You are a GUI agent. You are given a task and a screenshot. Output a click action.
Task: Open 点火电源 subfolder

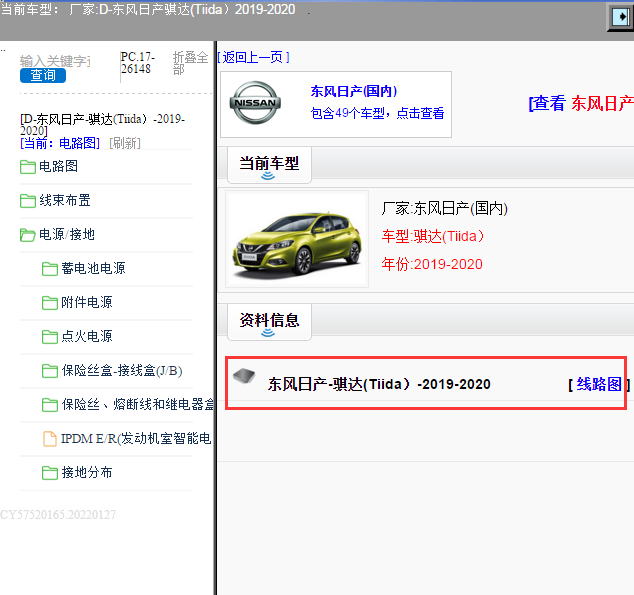point(87,336)
